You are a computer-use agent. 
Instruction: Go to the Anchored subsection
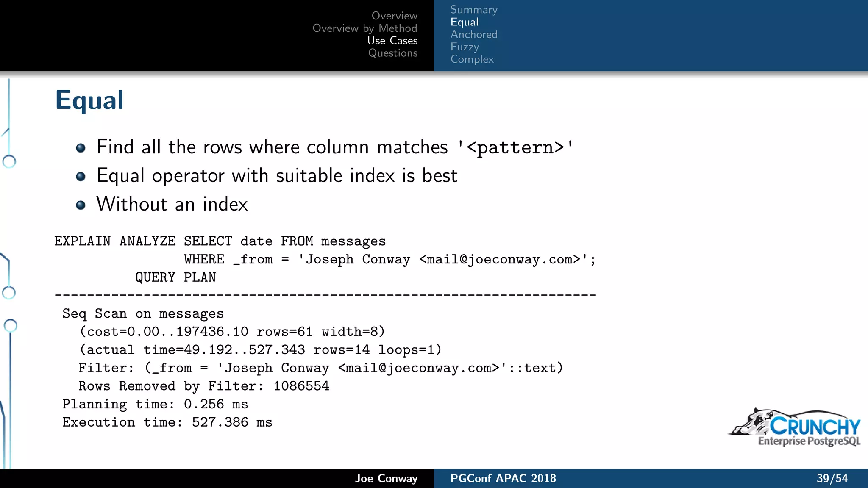pos(474,34)
